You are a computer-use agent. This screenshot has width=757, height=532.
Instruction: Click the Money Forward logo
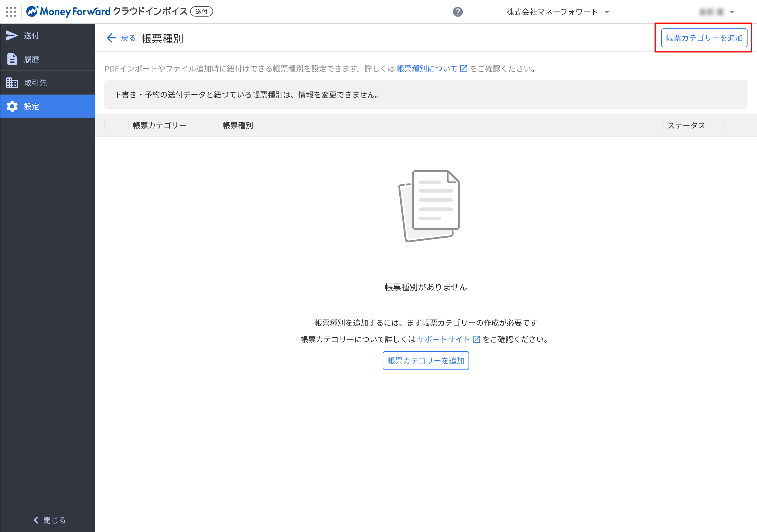(x=69, y=12)
